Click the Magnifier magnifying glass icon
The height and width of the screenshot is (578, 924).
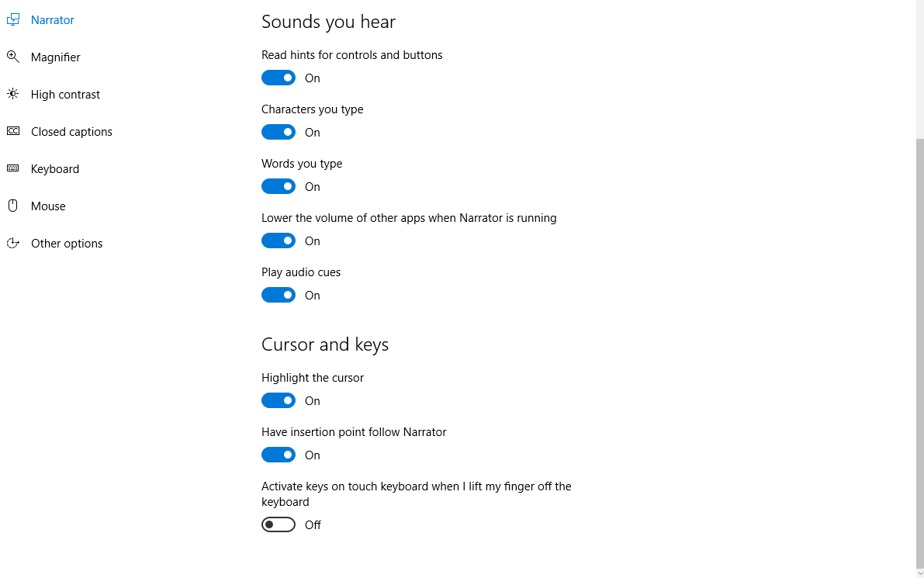(13, 57)
